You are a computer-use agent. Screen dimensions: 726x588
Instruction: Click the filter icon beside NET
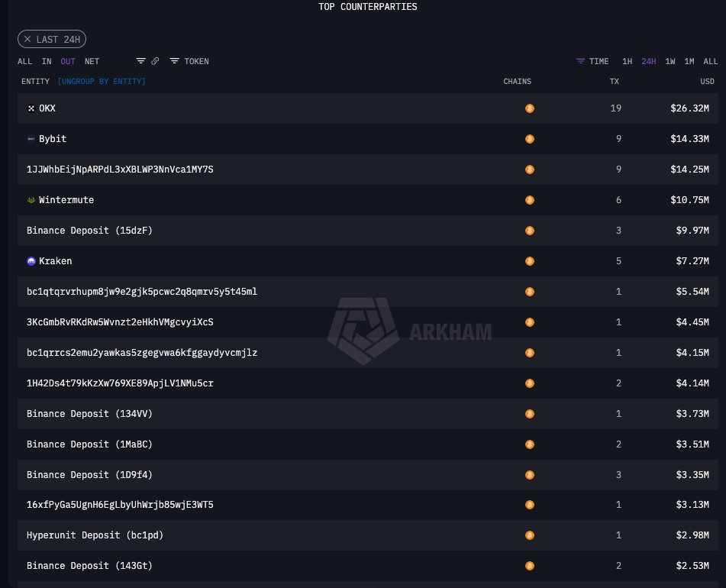pyautogui.click(x=140, y=61)
